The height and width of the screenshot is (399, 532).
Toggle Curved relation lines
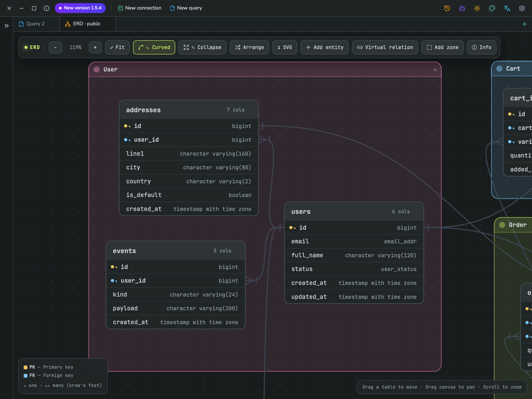coord(154,47)
